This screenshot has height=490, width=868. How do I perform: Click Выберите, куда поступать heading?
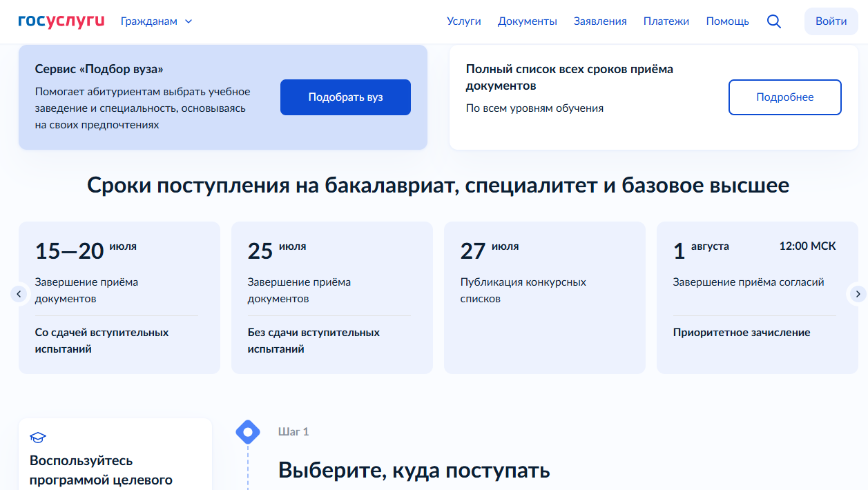[414, 470]
